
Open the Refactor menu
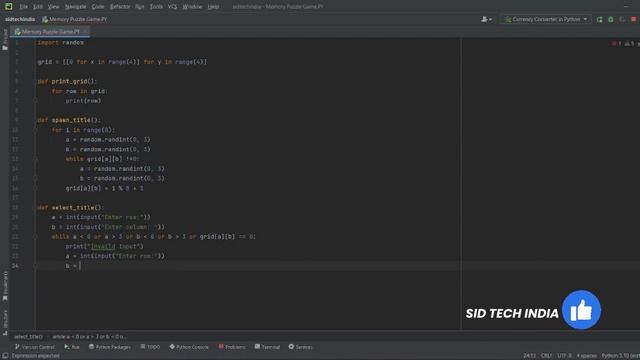(x=120, y=7)
